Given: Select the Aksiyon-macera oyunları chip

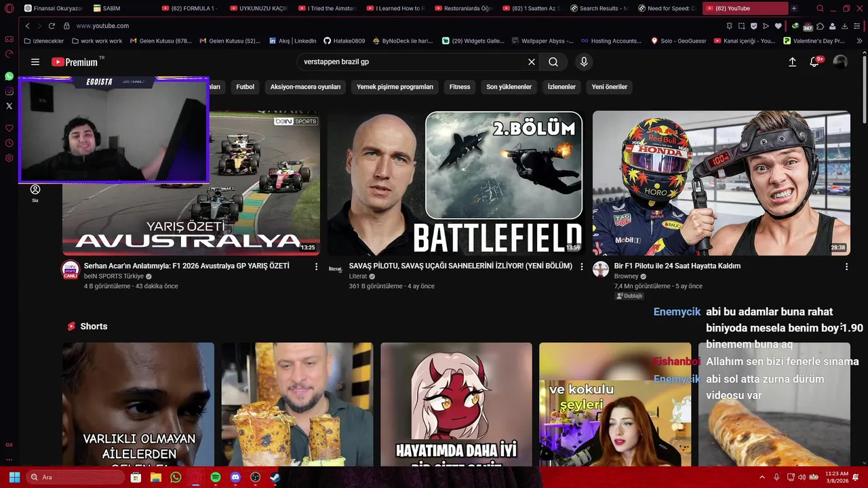Looking at the screenshot, I should (305, 87).
